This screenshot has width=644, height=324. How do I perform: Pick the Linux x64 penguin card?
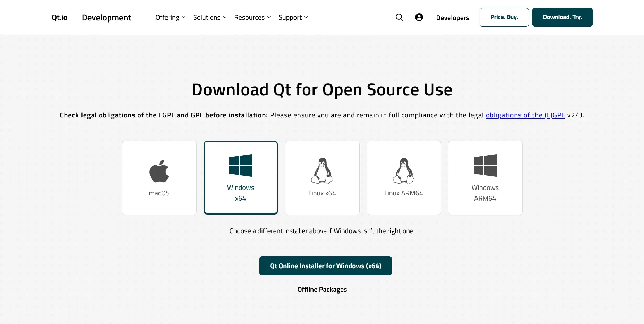pyautogui.click(x=322, y=178)
